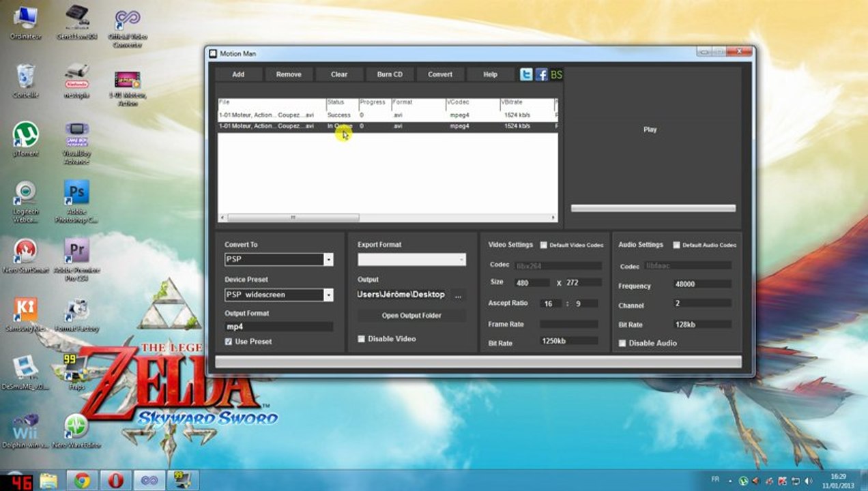Click the Frame Rate input field
Screen dimensions: 868x491
click(x=569, y=324)
